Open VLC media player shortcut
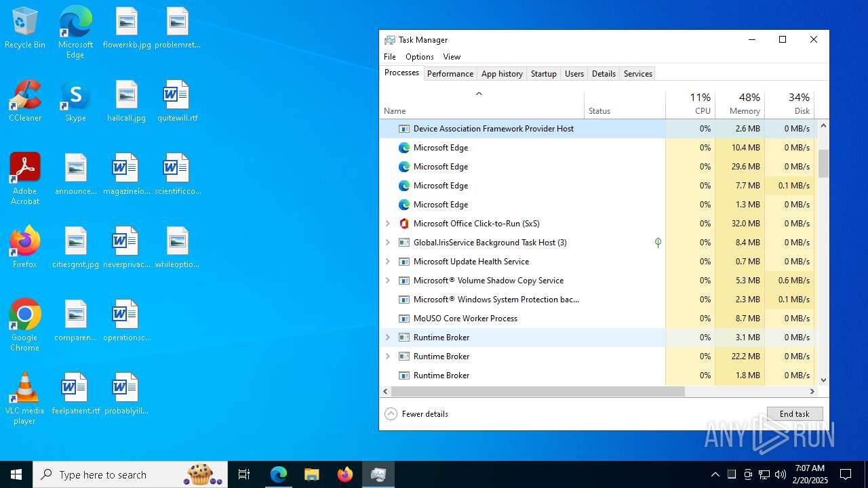 [x=25, y=399]
